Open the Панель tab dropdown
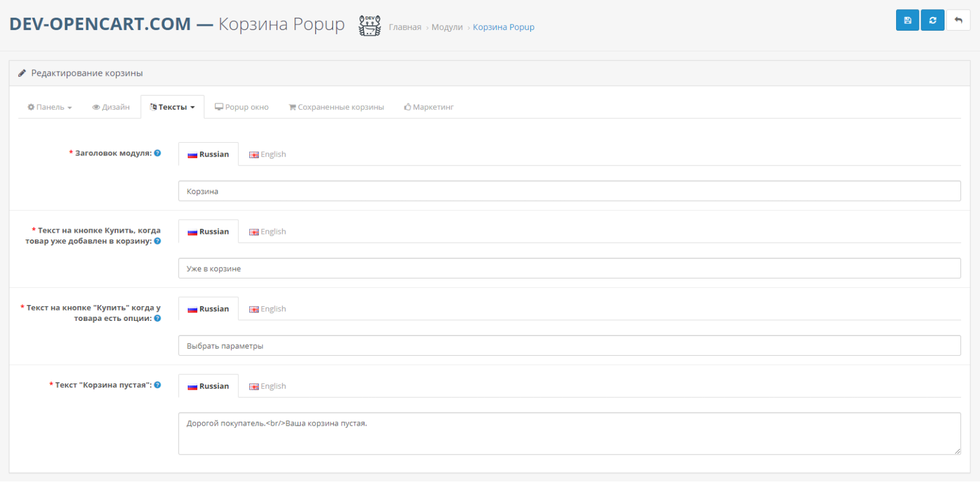 (50, 107)
